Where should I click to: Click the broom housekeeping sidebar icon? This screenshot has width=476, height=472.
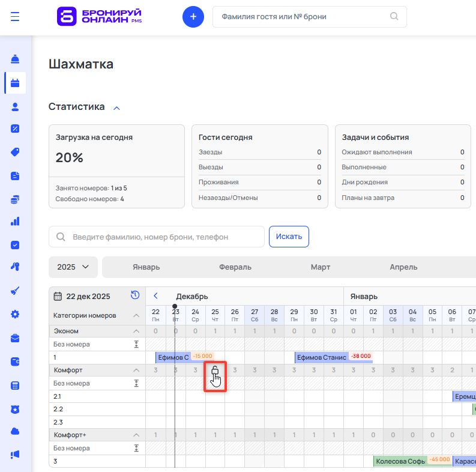(15, 291)
